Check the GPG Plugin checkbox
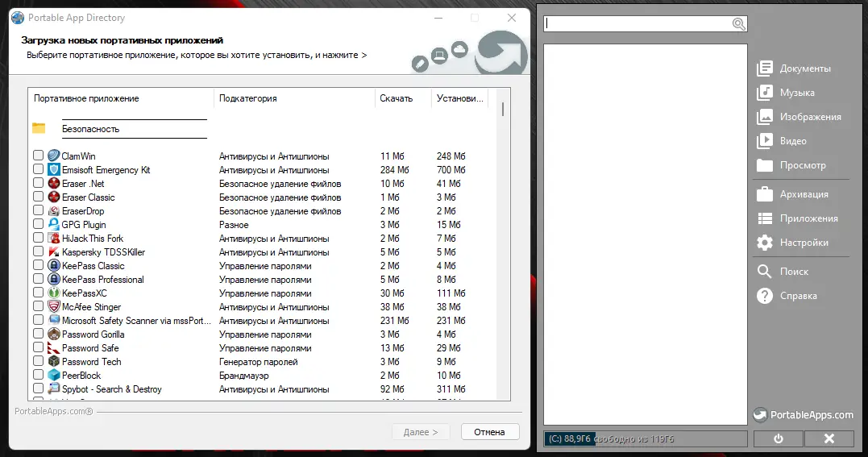The width and height of the screenshot is (868, 457). point(38,224)
